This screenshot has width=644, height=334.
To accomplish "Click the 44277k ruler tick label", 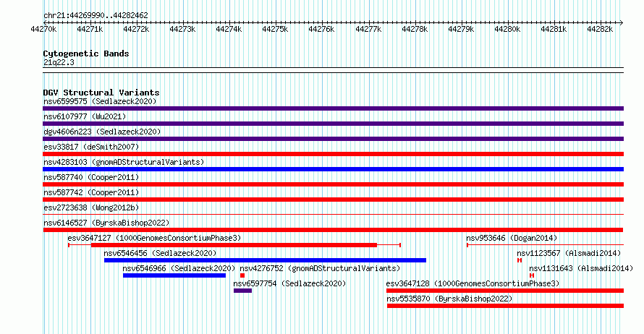I will 368,29.
